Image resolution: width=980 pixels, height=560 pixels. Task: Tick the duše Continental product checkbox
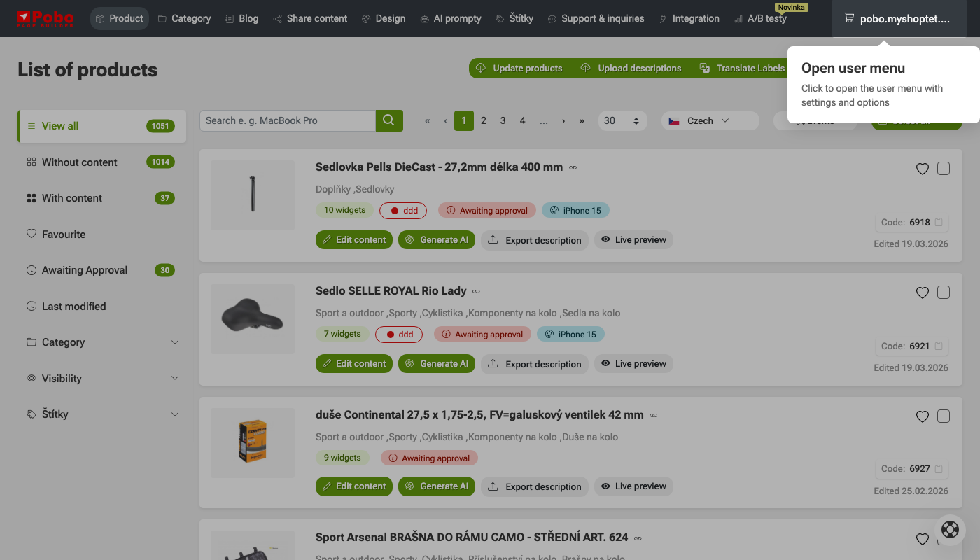(x=943, y=416)
